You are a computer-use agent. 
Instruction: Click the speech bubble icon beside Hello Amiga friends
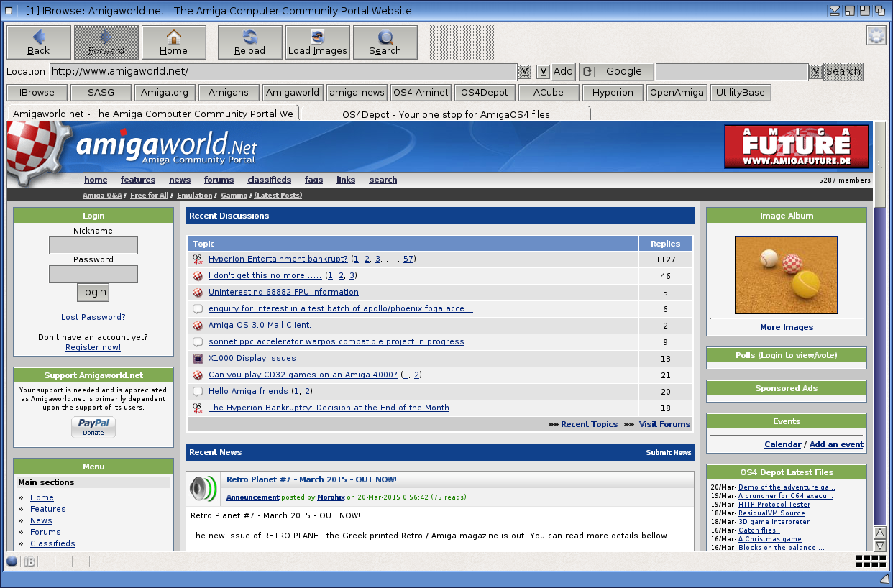point(198,391)
